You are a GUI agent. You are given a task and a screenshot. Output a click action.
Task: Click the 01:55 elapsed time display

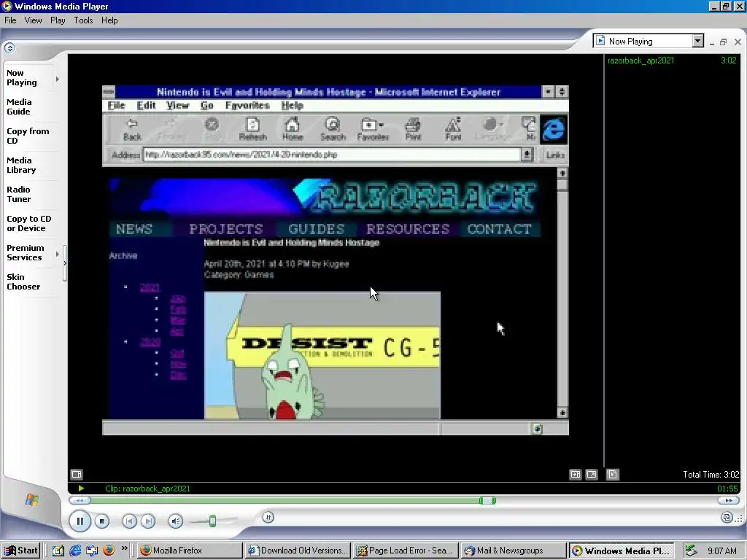(x=727, y=489)
